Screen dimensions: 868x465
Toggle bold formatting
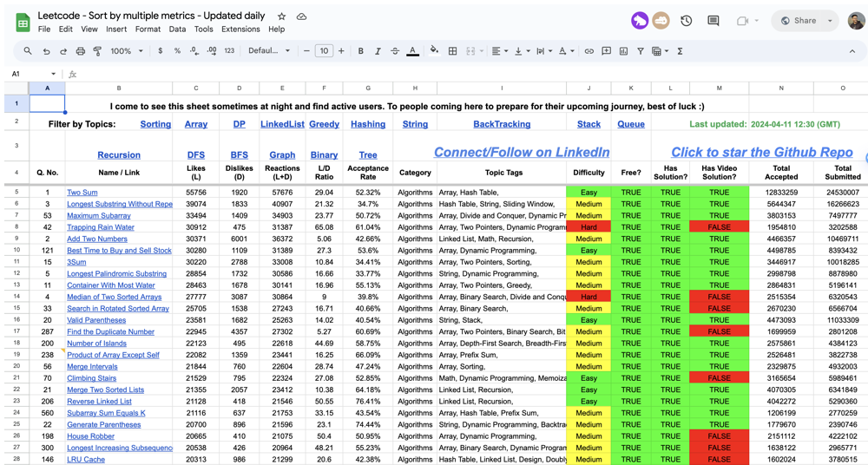click(x=360, y=51)
